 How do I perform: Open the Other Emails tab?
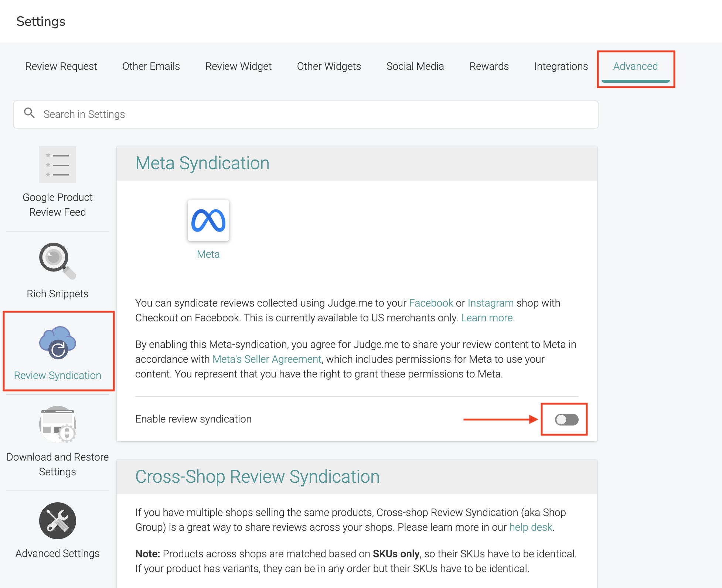point(151,66)
